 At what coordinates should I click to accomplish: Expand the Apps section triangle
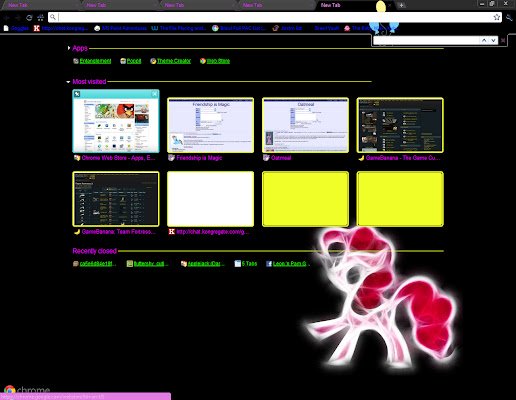tap(69, 48)
